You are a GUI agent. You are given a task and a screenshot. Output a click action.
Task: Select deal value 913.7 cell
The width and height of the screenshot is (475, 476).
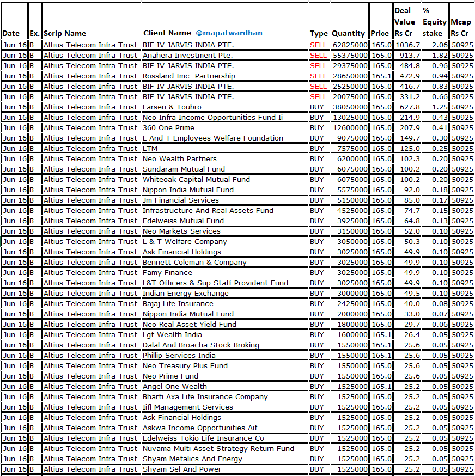coord(407,55)
